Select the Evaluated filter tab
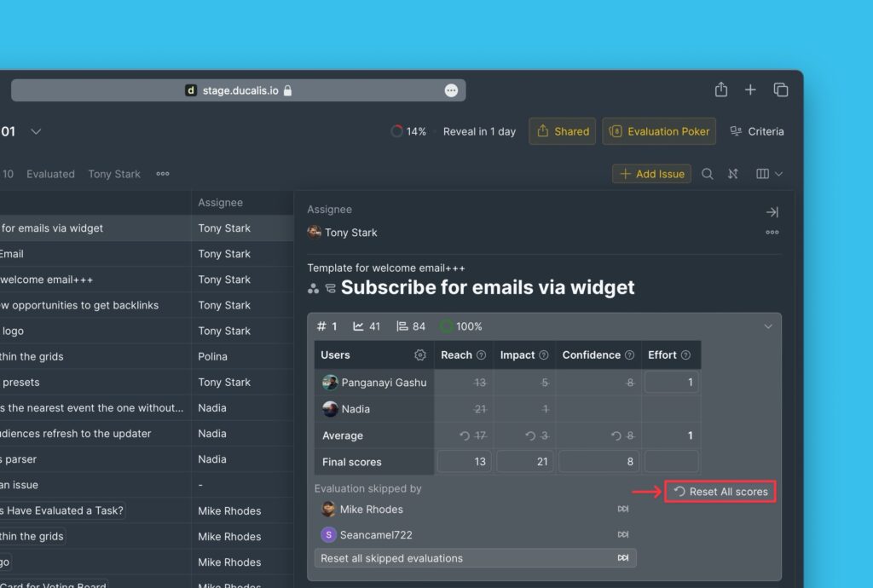The height and width of the screenshot is (588, 873). [x=50, y=174]
